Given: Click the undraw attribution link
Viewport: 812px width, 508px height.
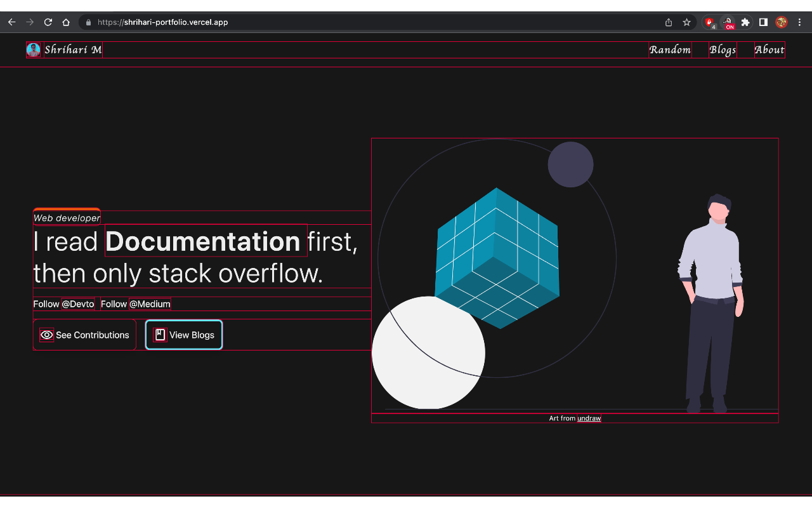Looking at the screenshot, I should point(589,418).
